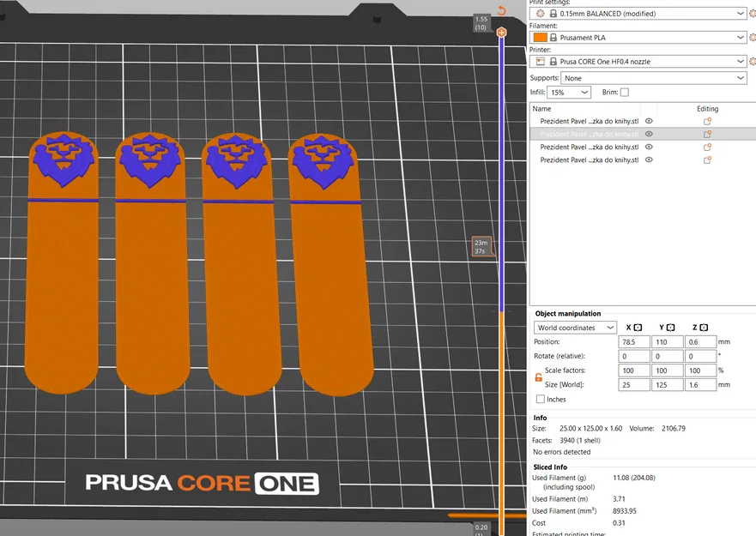Viewport: 756px width, 536px height.
Task: Click the orange reset arrow above layer slider
Action: [501, 10]
